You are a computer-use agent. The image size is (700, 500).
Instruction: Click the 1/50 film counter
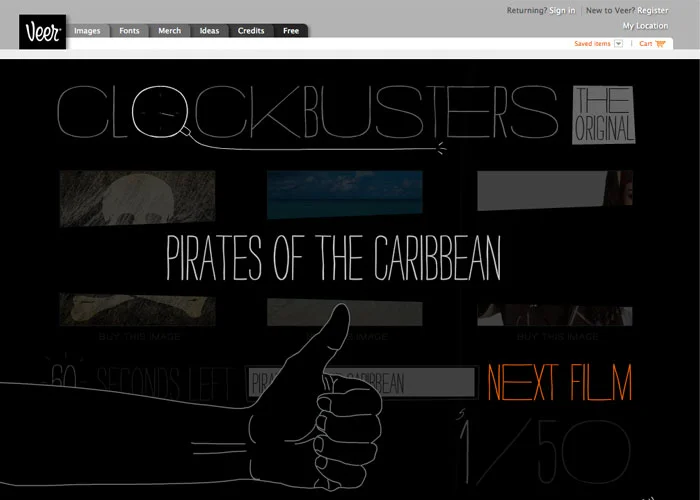click(544, 451)
